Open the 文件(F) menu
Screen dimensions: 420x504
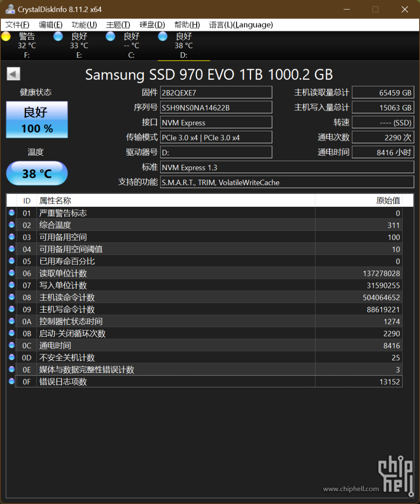click(x=17, y=25)
